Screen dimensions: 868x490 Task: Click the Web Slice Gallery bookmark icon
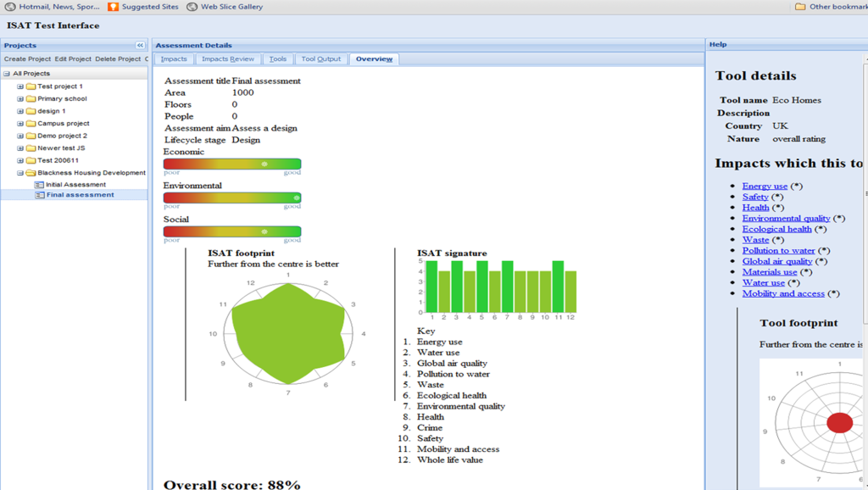coord(192,7)
